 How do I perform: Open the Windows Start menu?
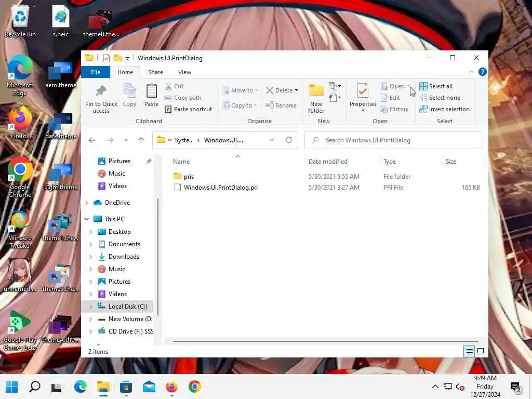[x=12, y=387]
